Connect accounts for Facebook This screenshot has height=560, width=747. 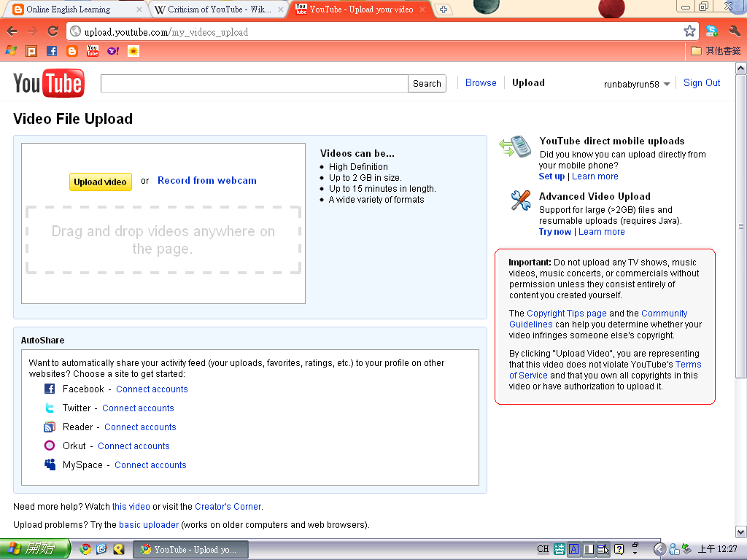pyautogui.click(x=152, y=389)
